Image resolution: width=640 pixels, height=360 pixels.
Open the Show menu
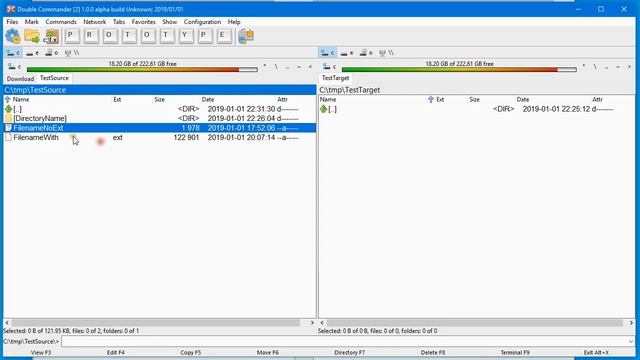point(169,22)
